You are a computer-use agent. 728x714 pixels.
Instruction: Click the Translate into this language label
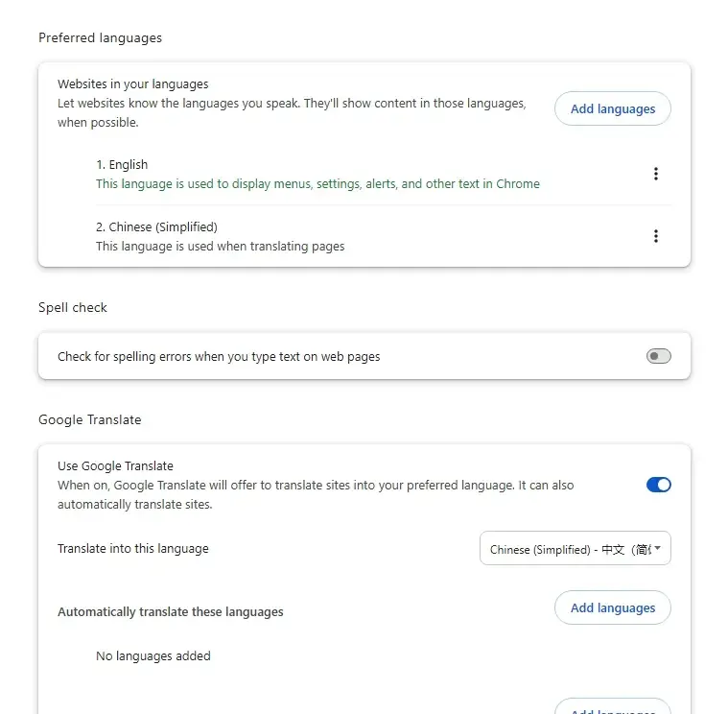[x=132, y=549]
